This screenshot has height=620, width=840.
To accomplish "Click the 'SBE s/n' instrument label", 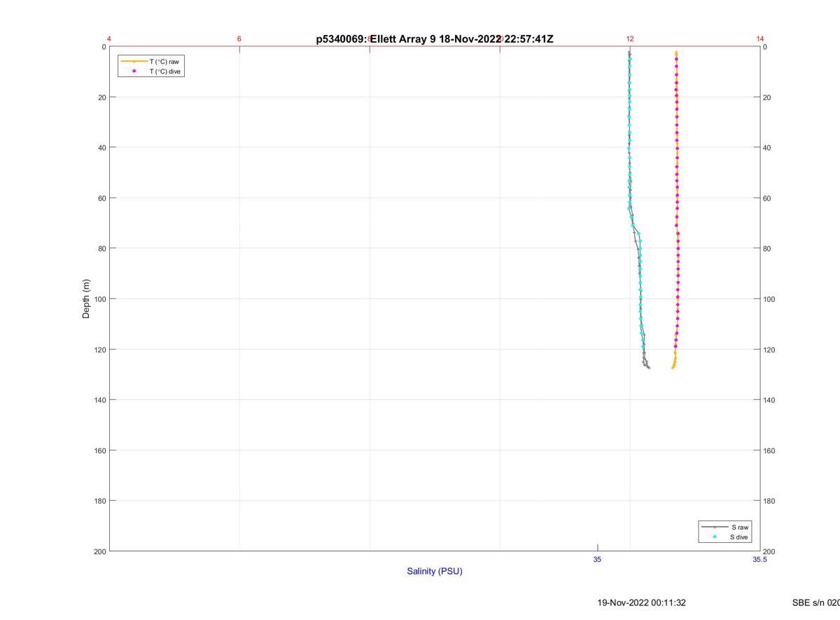I will [x=816, y=602].
